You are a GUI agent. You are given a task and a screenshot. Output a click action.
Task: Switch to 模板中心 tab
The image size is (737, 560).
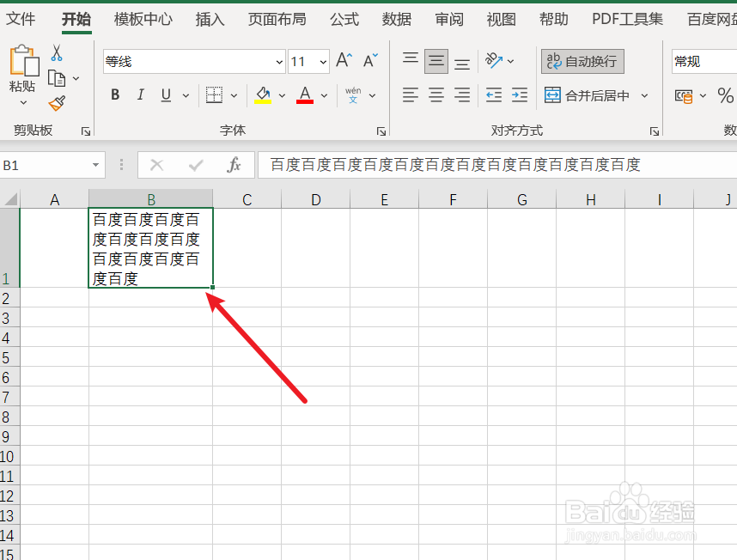click(143, 19)
